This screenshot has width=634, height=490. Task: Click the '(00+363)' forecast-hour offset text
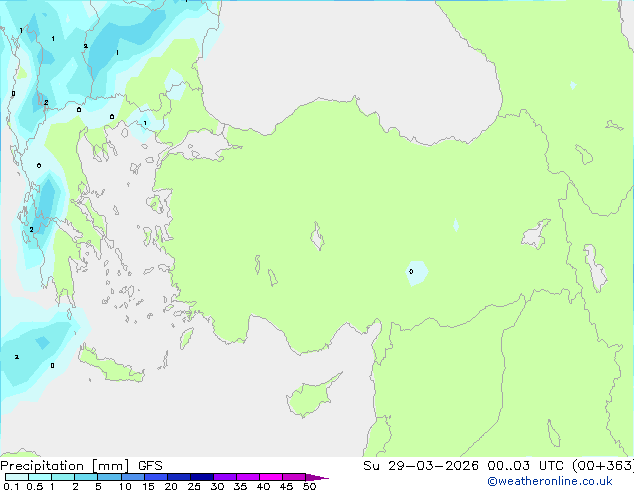(602, 465)
